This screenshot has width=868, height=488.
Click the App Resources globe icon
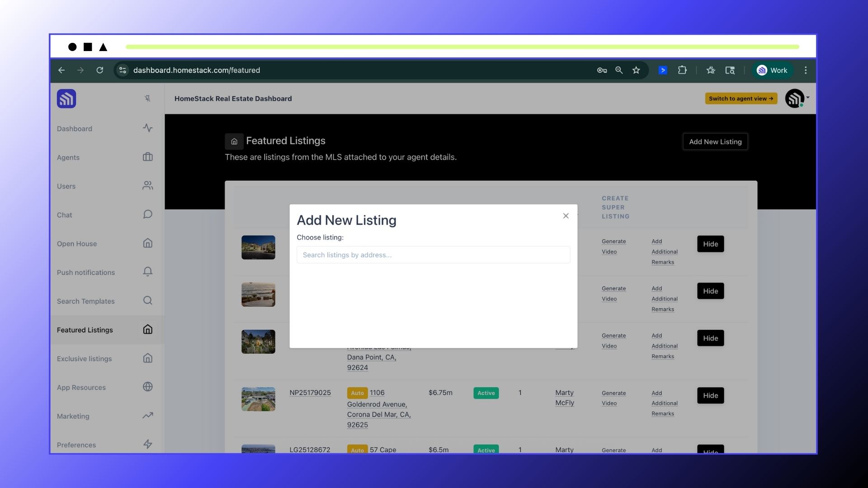(x=147, y=387)
